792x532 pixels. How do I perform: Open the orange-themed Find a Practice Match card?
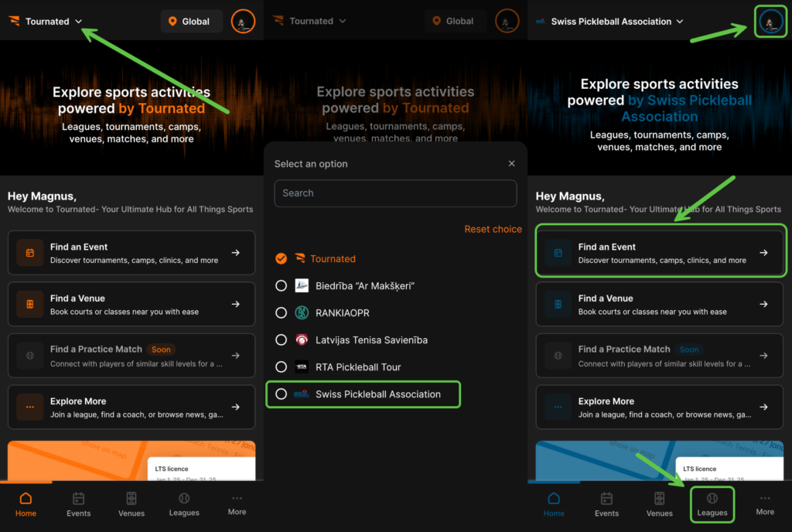[x=131, y=356]
